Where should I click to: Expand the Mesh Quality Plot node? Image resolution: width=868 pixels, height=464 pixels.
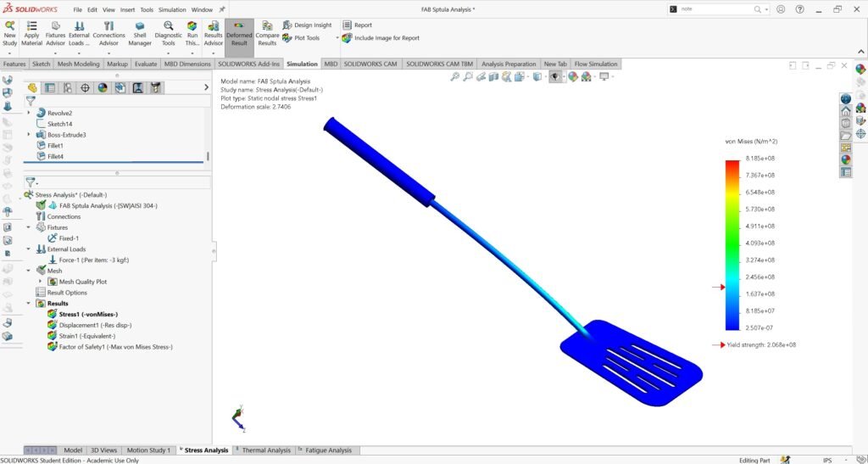(40, 282)
